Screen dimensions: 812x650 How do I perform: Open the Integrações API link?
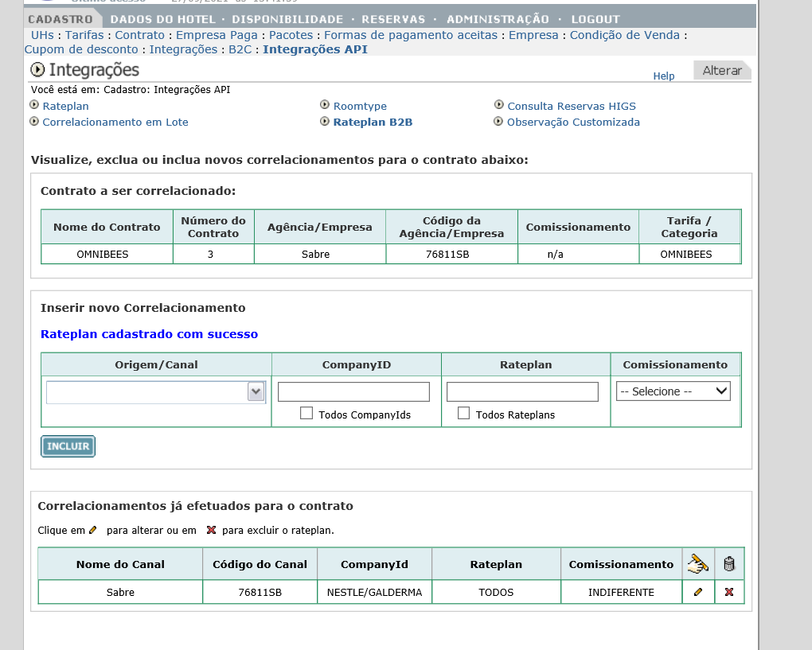tap(315, 49)
